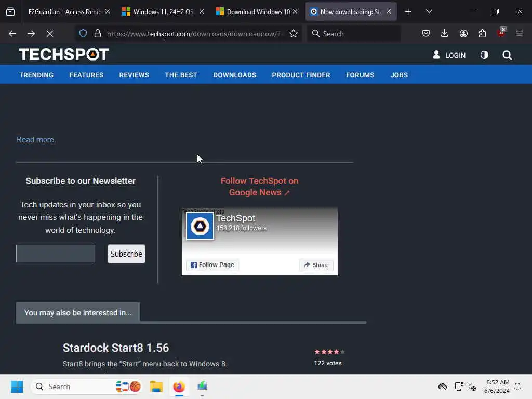
Task: Click TechSpot logo
Action: coord(64,54)
